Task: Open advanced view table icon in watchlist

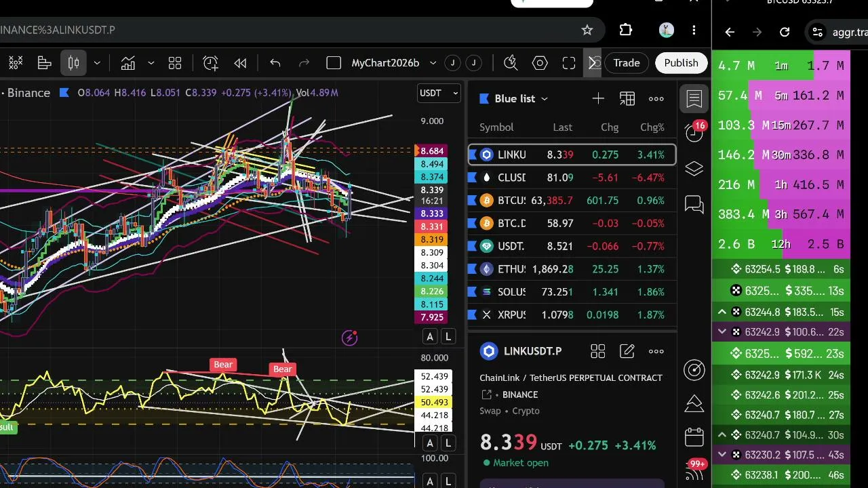Action: [x=627, y=99]
